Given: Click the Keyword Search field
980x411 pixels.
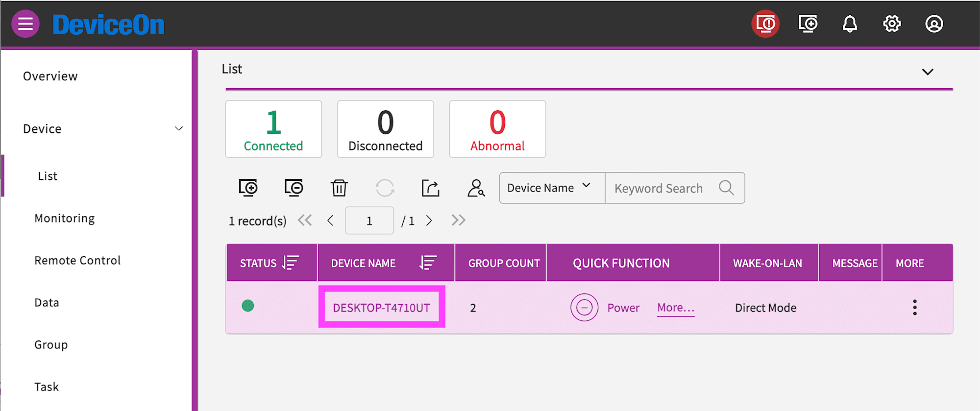Looking at the screenshot, I should [x=675, y=188].
